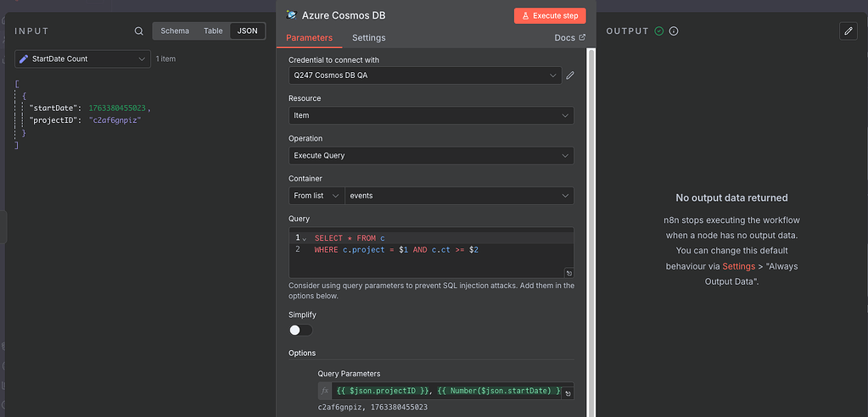Click the search icon in Input panel
This screenshot has width=868, height=417.
pos(139,31)
